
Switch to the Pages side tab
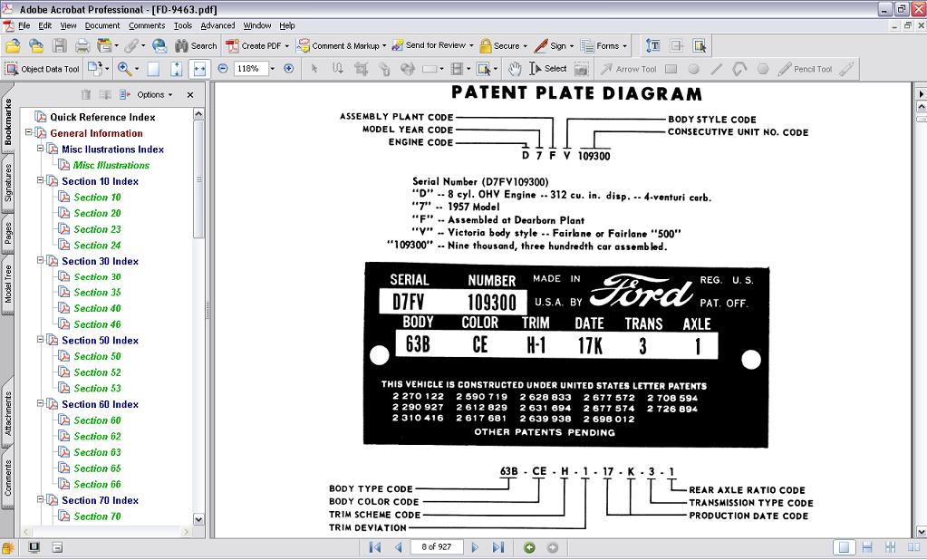pyautogui.click(x=8, y=233)
